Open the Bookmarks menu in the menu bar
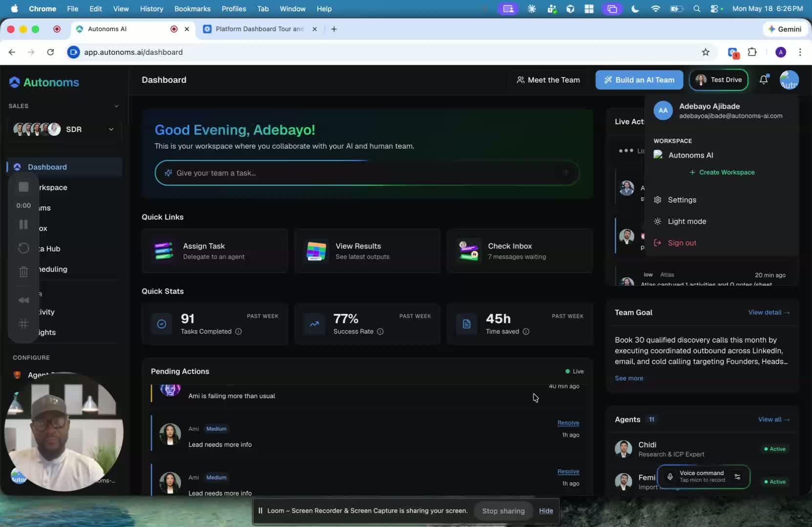Image resolution: width=812 pixels, height=527 pixels. tap(192, 9)
